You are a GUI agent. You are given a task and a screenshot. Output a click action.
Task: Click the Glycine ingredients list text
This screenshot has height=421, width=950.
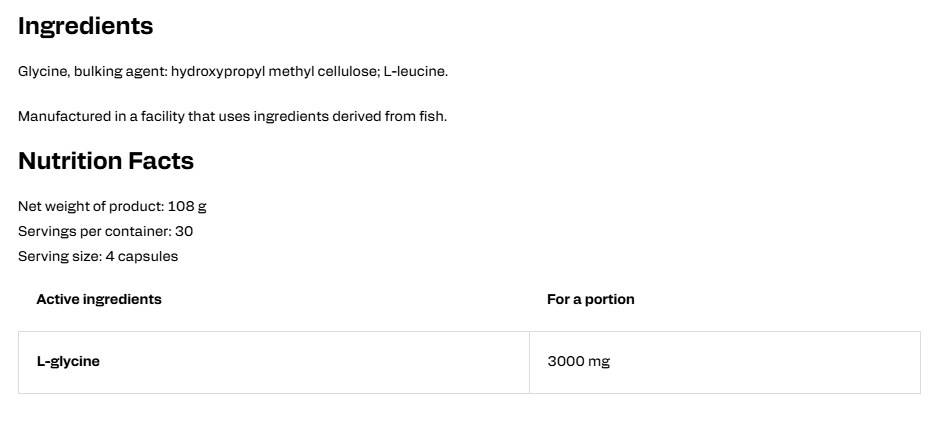(x=233, y=72)
